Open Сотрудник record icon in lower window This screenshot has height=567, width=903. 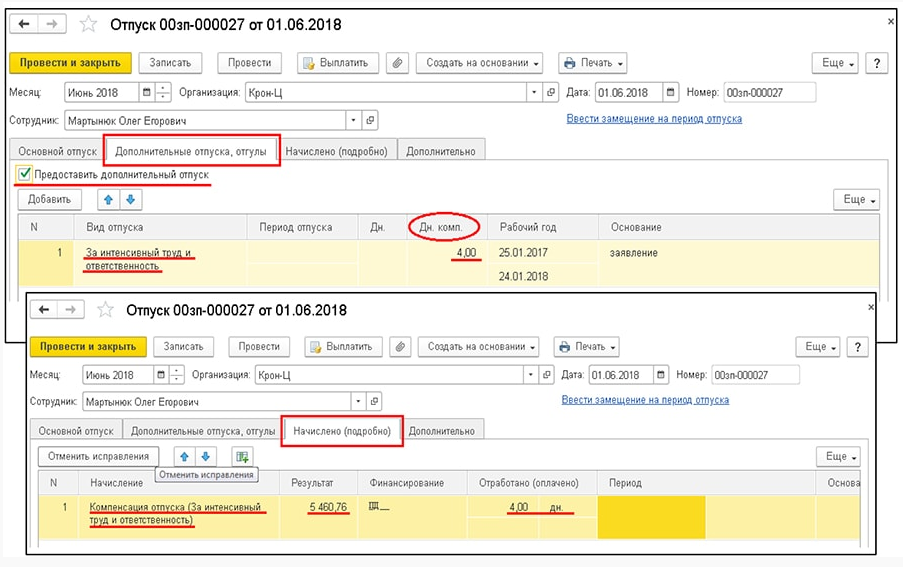coord(374,401)
